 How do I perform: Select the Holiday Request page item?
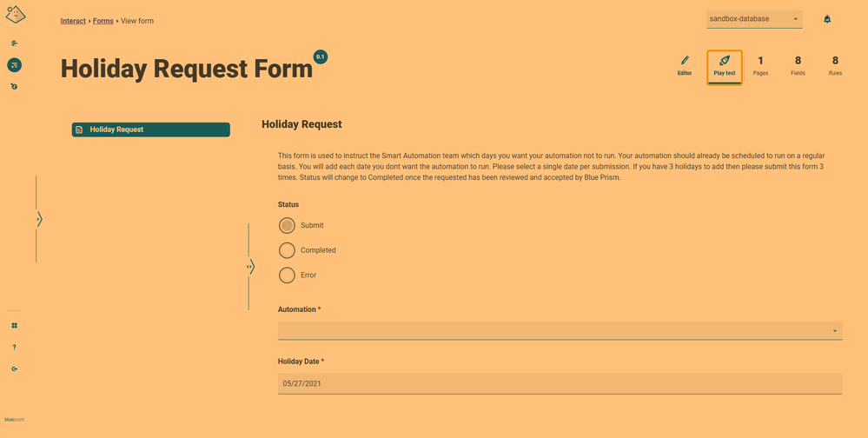[x=150, y=129]
